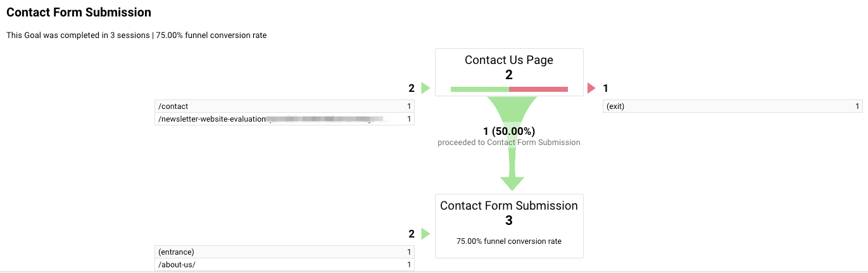
Task: Click the red exit arrow beside Contact Us Page
Action: coord(592,89)
